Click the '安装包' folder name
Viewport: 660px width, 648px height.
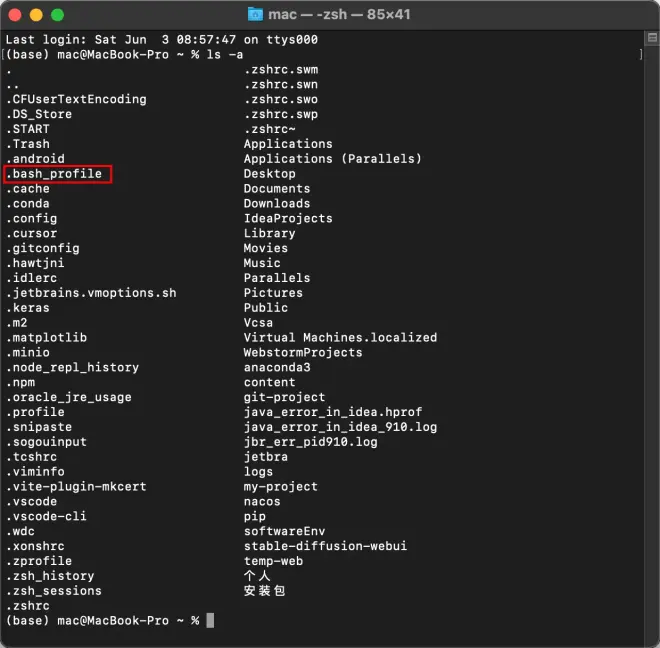pyautogui.click(x=265, y=591)
